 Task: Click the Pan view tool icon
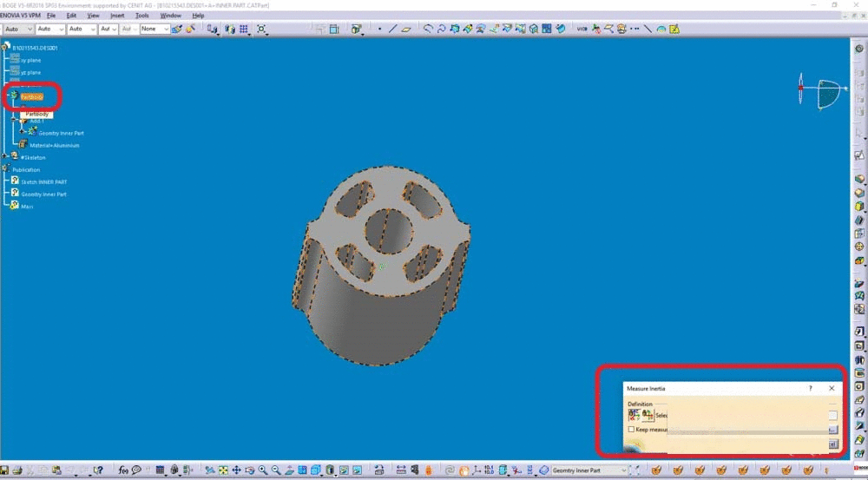pos(236,470)
